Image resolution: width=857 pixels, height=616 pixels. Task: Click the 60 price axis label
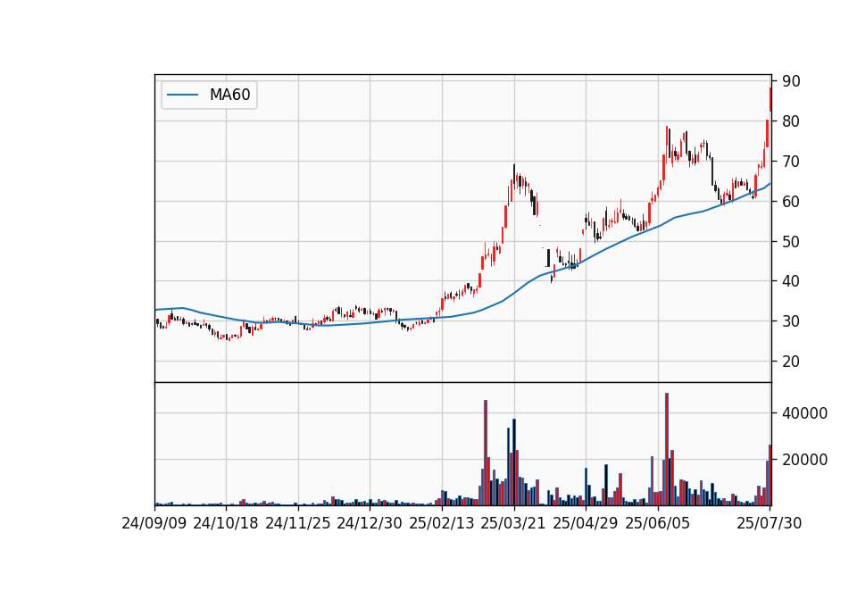(791, 202)
